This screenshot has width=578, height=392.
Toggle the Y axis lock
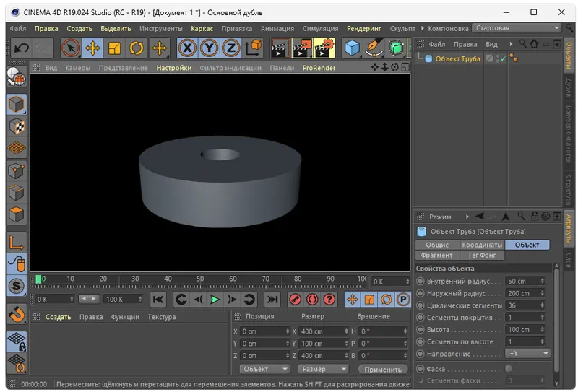click(210, 48)
